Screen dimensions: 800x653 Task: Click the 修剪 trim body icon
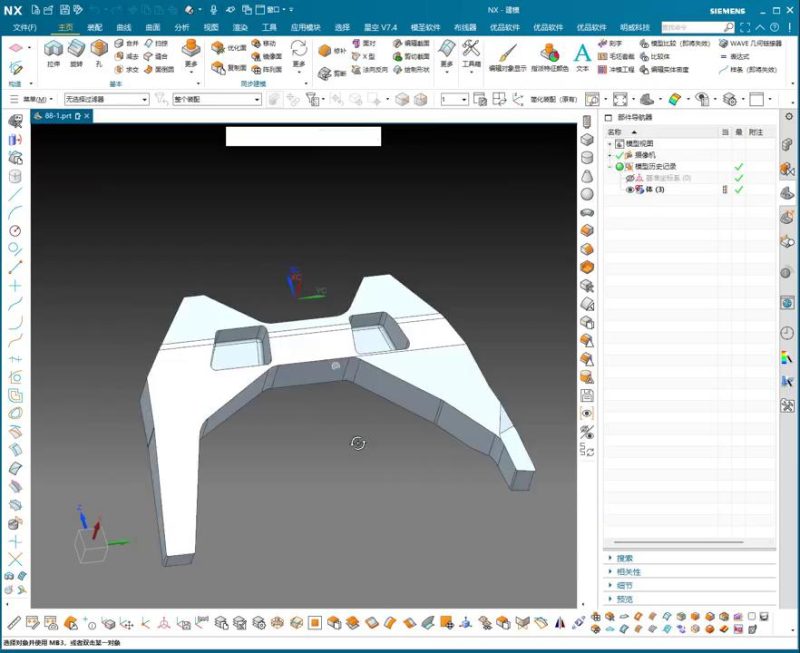click(326, 73)
